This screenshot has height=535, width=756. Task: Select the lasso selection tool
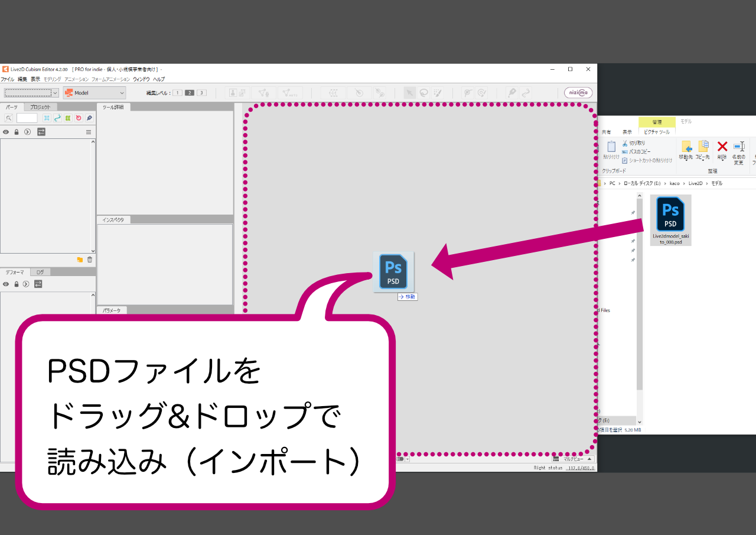[x=423, y=93]
